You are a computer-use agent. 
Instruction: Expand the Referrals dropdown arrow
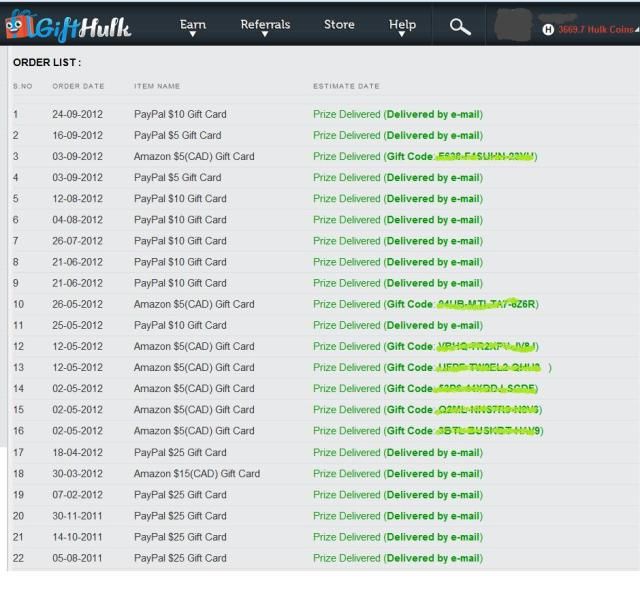265,35
